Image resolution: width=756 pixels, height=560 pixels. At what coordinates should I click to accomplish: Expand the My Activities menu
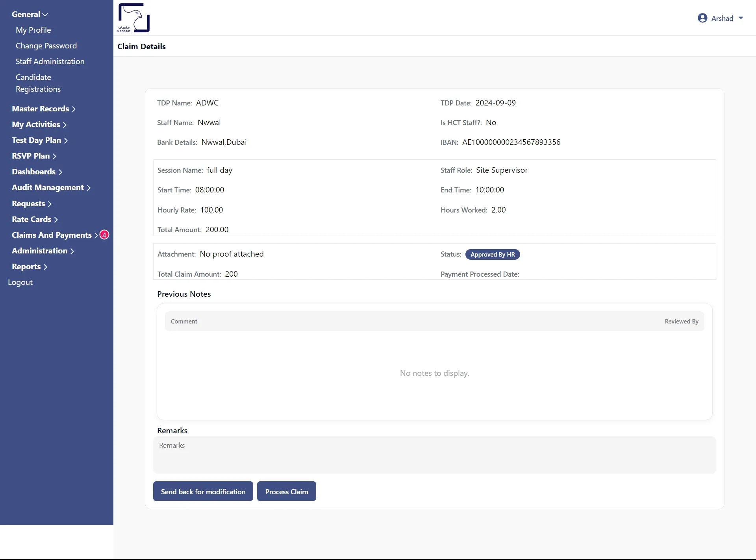pos(39,124)
